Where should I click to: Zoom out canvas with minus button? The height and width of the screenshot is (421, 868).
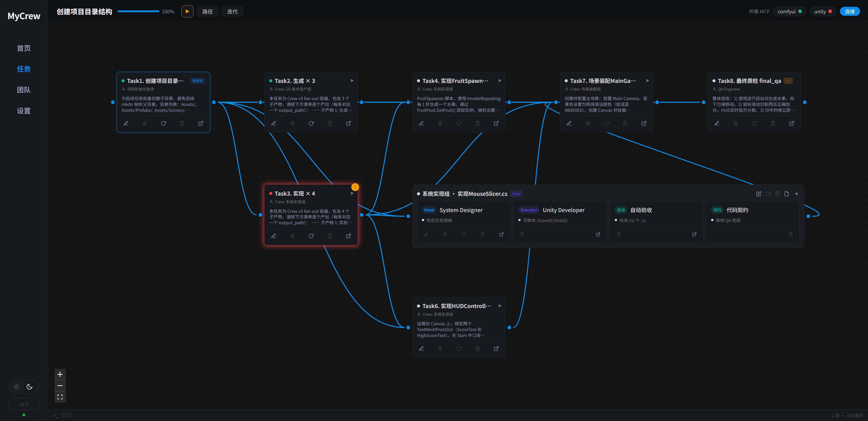(x=60, y=386)
